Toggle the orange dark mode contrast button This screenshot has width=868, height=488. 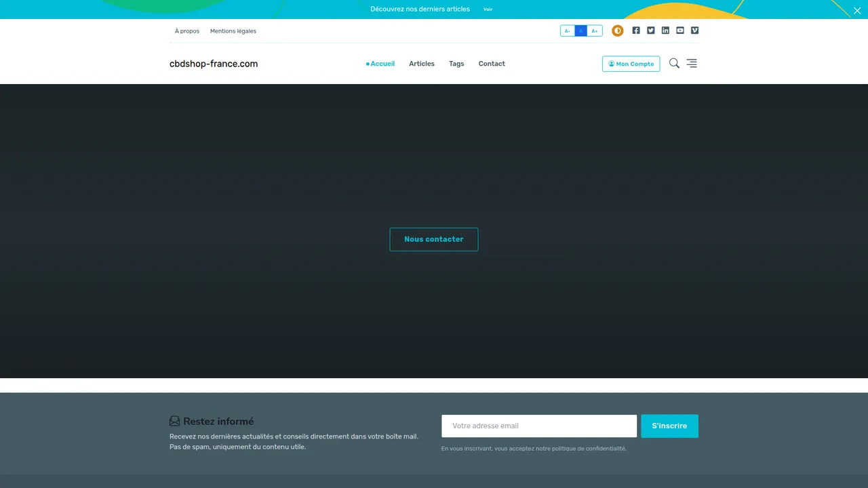[x=618, y=30]
